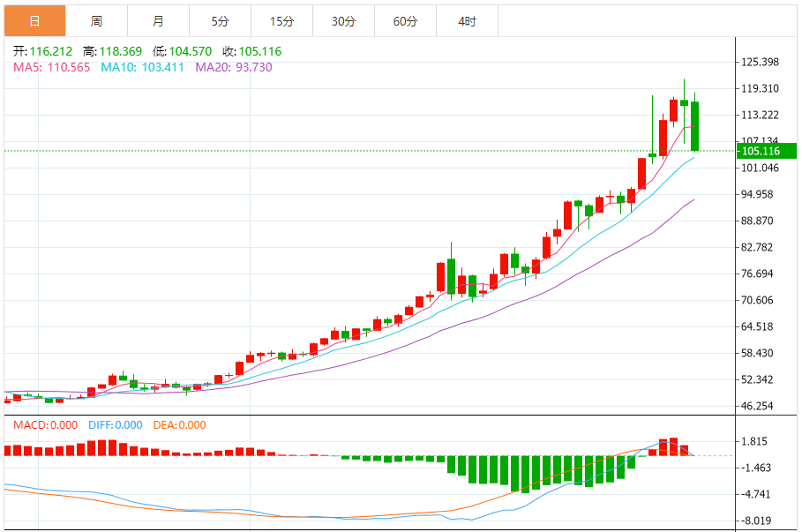802x532 pixels.
Task: Click the MA5 110.565 indicator label
Action: [51, 67]
